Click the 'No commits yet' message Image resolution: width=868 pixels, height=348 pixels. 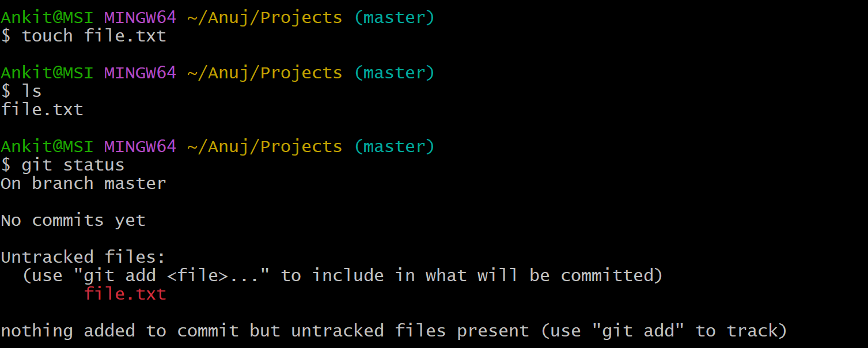73,221
